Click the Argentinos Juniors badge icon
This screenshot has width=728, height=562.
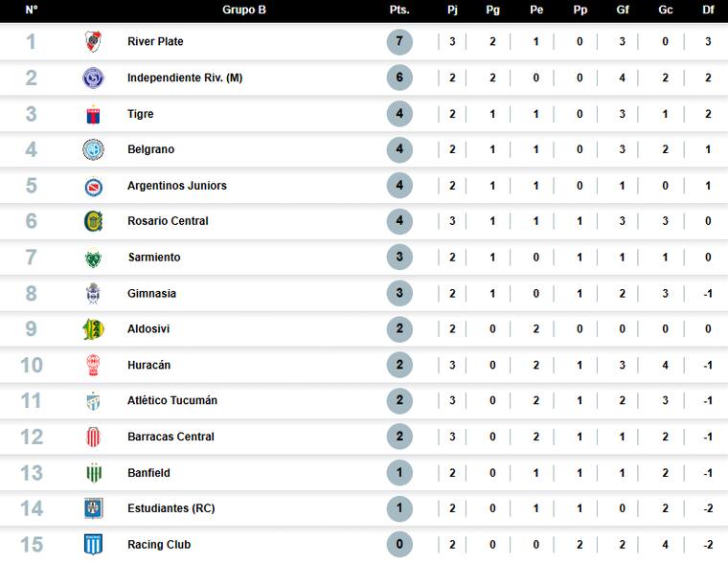pyautogui.click(x=93, y=186)
